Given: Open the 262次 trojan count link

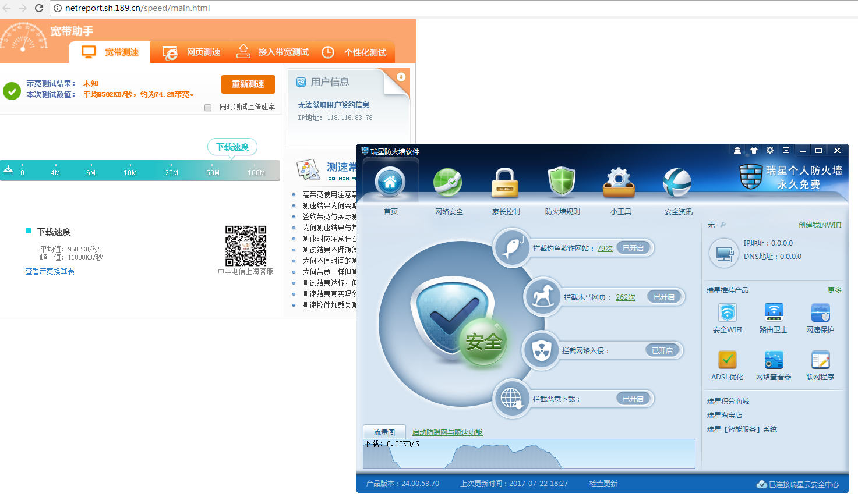Looking at the screenshot, I should pos(626,297).
